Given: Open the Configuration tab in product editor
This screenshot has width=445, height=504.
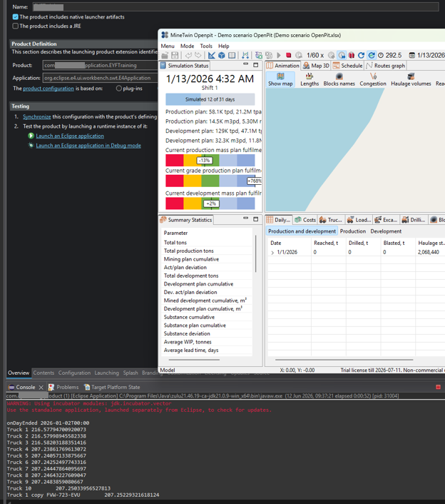Looking at the screenshot, I should [74, 373].
